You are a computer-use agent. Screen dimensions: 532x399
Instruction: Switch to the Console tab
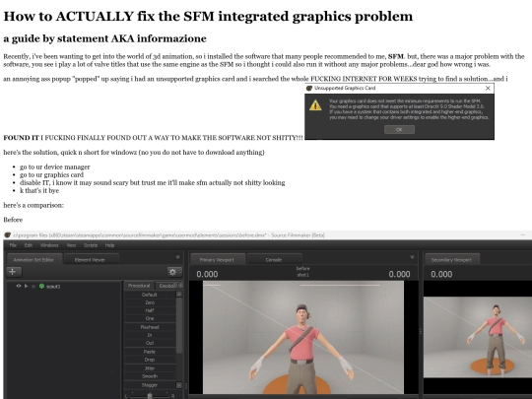tap(274, 259)
